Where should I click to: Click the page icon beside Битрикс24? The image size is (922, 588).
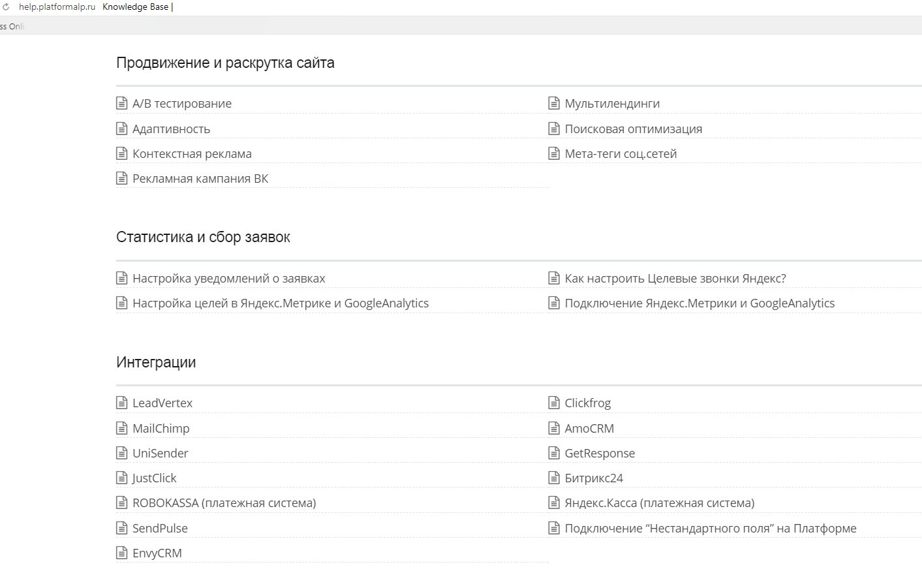point(554,478)
